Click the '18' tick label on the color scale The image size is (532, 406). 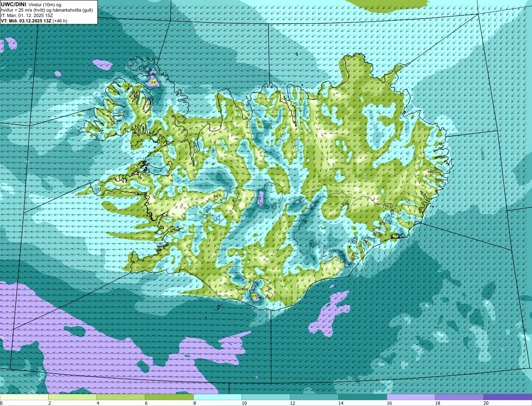tap(437, 403)
